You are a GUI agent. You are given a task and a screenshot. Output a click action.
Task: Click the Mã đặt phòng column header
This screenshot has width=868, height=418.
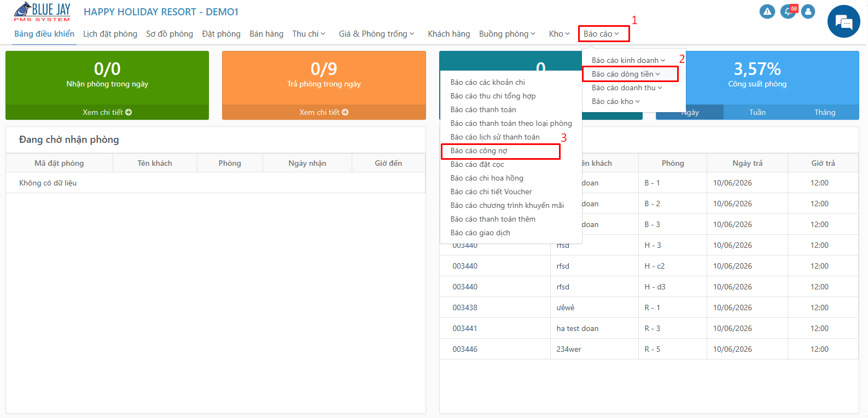(x=59, y=163)
